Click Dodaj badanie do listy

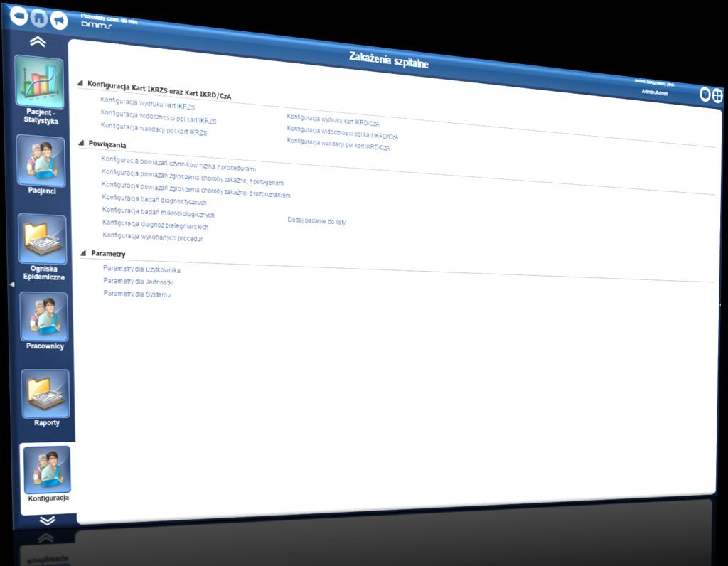coord(316,221)
